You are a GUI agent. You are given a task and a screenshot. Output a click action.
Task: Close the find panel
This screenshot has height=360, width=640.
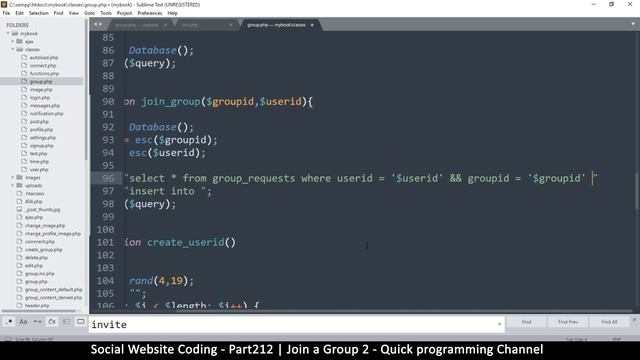click(634, 320)
